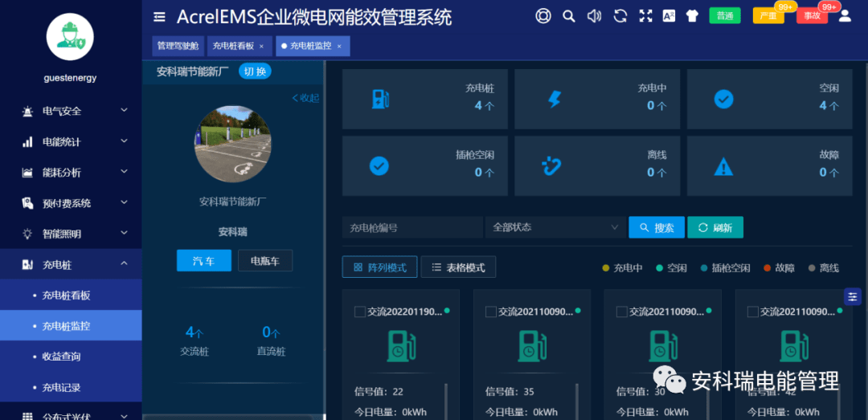Click the 切换 site switch button

(256, 71)
